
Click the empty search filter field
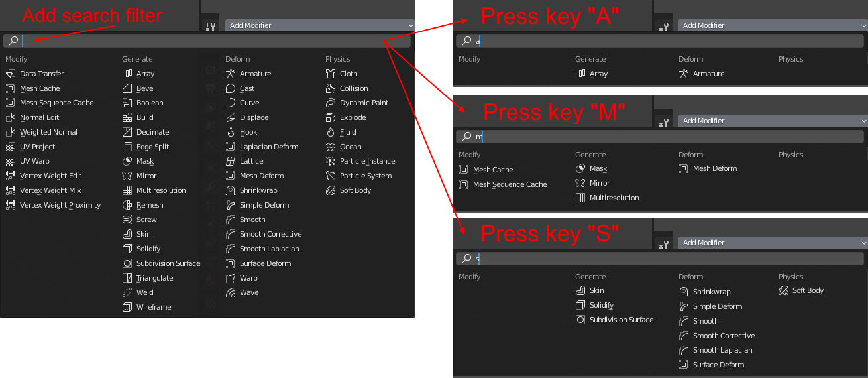coord(207,41)
